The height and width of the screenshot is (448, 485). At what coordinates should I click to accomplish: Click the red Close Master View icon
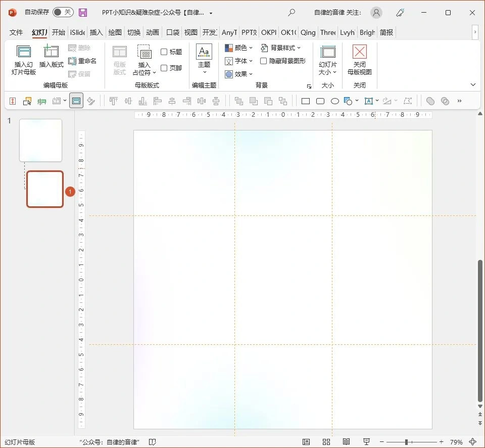point(359,52)
